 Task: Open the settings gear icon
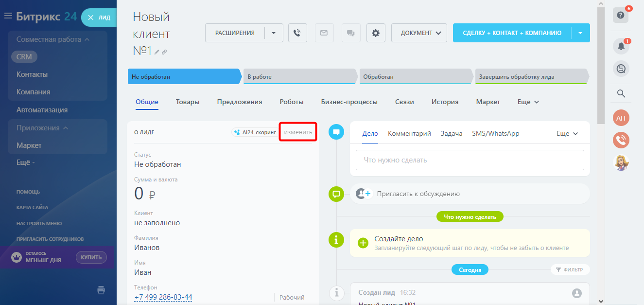tap(376, 33)
